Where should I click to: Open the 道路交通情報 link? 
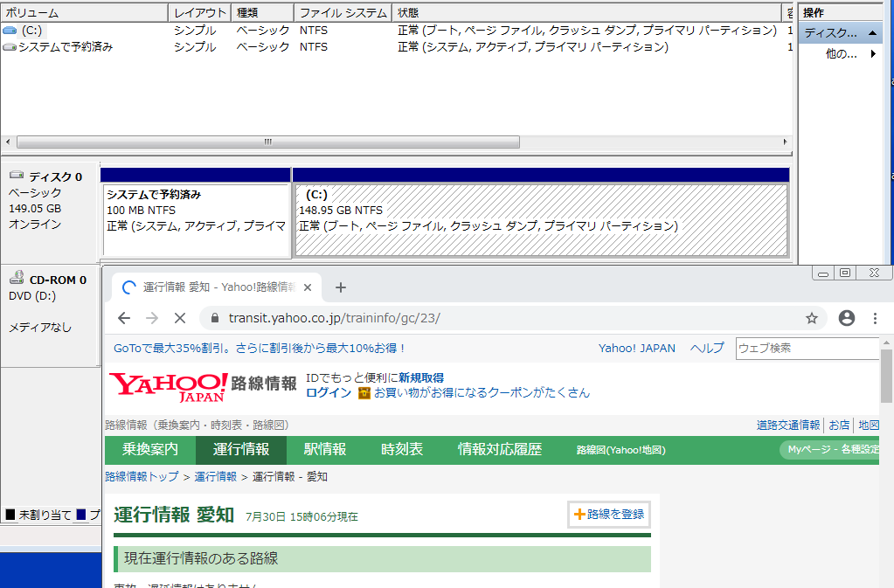click(788, 425)
